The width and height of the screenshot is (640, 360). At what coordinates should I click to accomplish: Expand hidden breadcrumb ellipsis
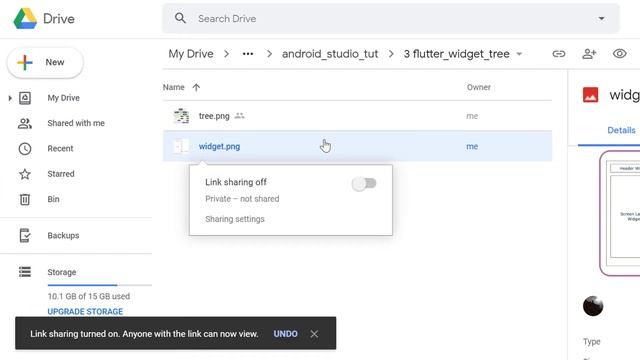point(248,54)
